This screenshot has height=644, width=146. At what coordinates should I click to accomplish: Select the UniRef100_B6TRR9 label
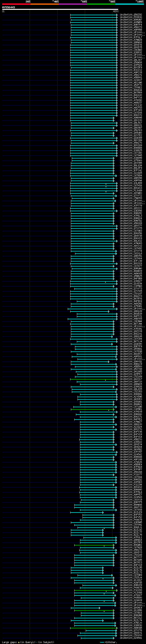point(131,93)
